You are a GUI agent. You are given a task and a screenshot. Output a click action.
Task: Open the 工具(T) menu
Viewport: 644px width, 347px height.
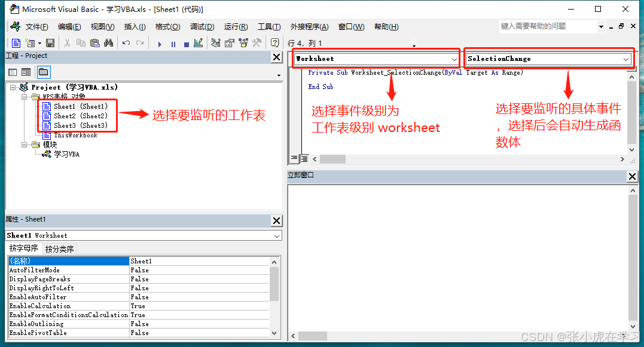(x=269, y=27)
